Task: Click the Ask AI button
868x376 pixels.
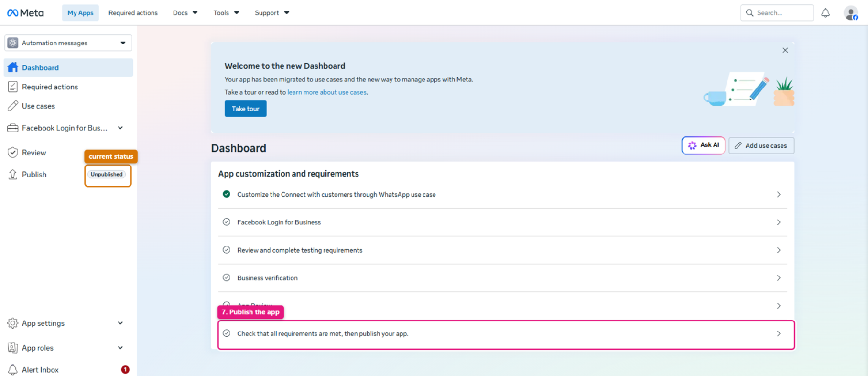Action: (703, 145)
